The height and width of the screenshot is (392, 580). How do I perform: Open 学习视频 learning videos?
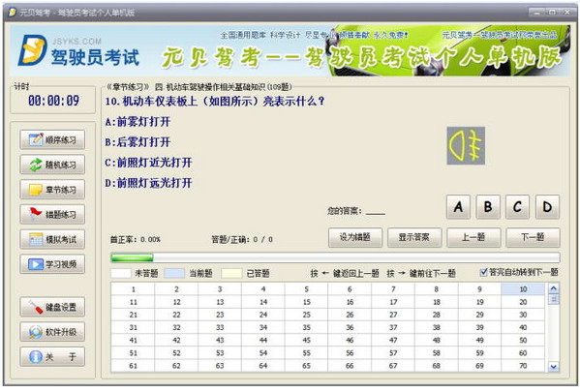coord(52,264)
